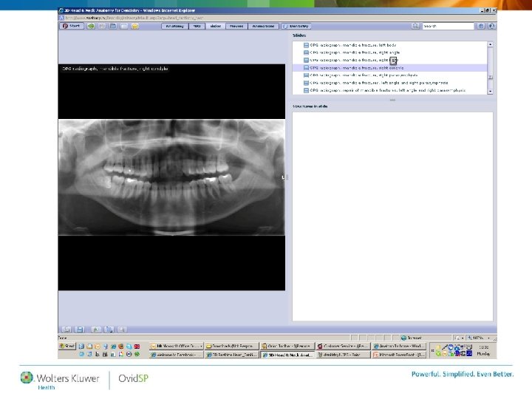Viewport: 532px width, 399px height.
Task: Click slide icon next to 'right angle' row
Action: (306, 52)
